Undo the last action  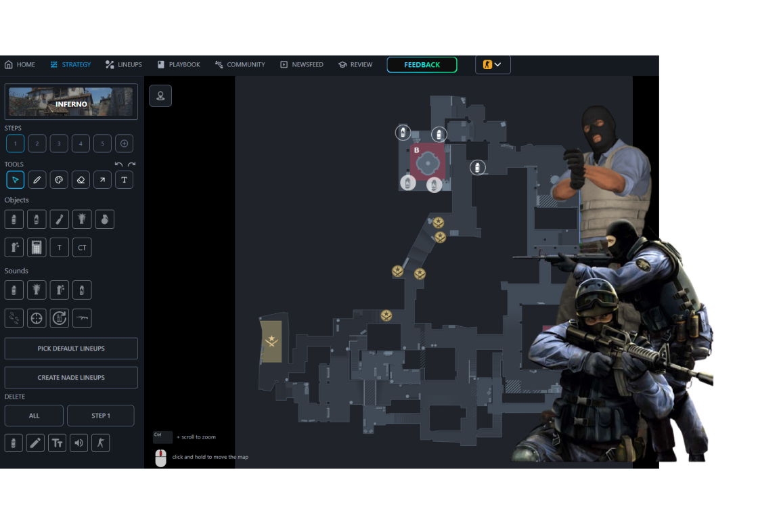(x=119, y=164)
